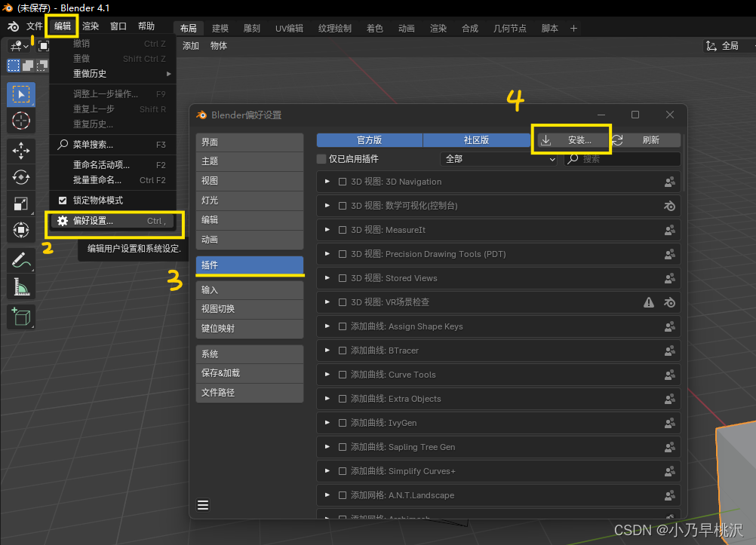Select the Add Cube tool
The image size is (756, 545).
point(20,317)
